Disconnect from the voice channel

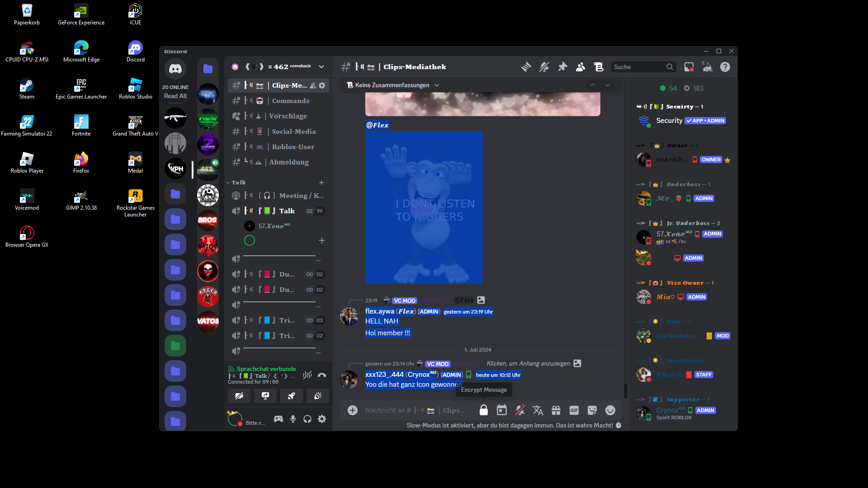pyautogui.click(x=322, y=375)
